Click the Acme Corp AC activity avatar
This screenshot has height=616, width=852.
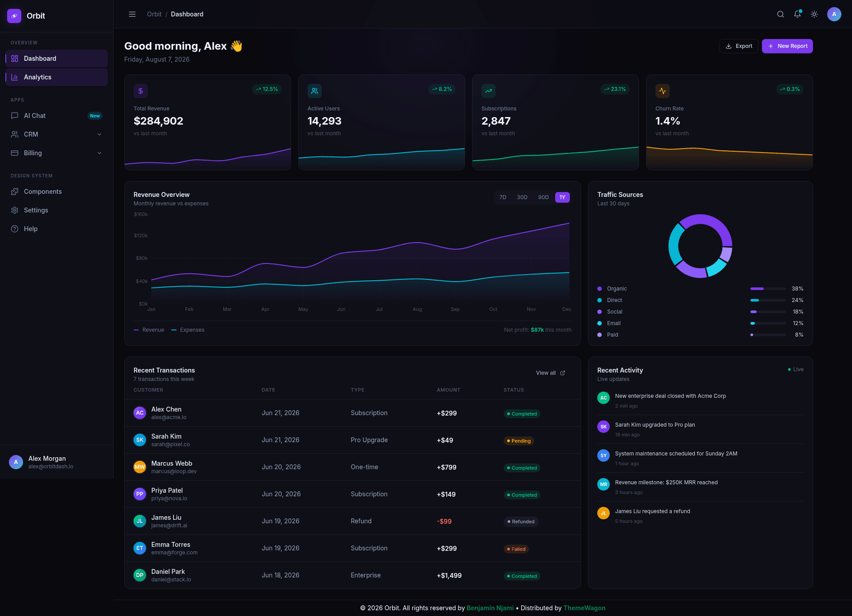603,398
